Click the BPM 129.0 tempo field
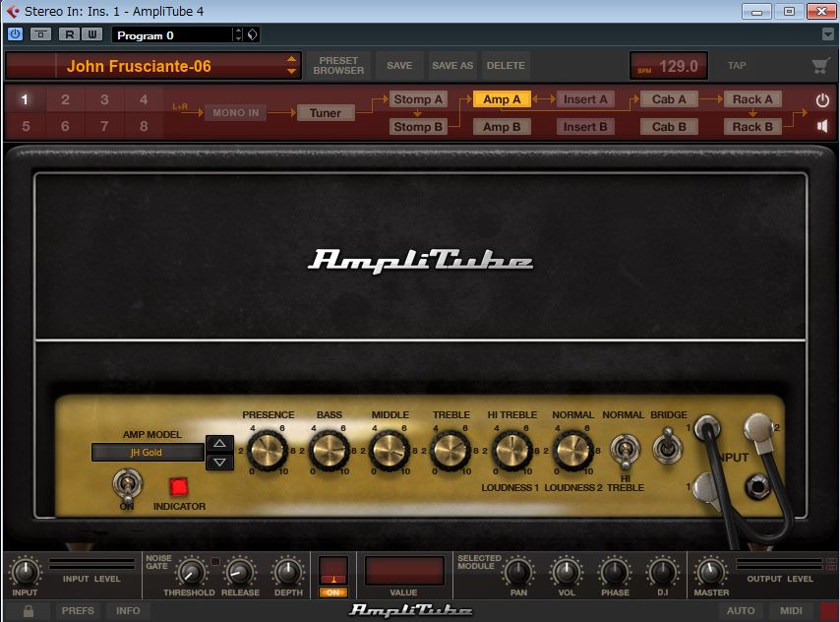Screen dimensions: 840x622 669,66
